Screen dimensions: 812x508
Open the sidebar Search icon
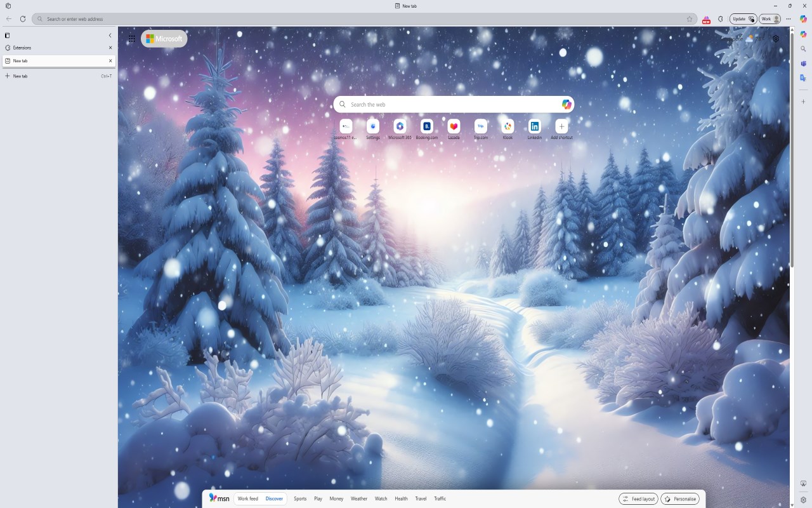pyautogui.click(x=803, y=49)
